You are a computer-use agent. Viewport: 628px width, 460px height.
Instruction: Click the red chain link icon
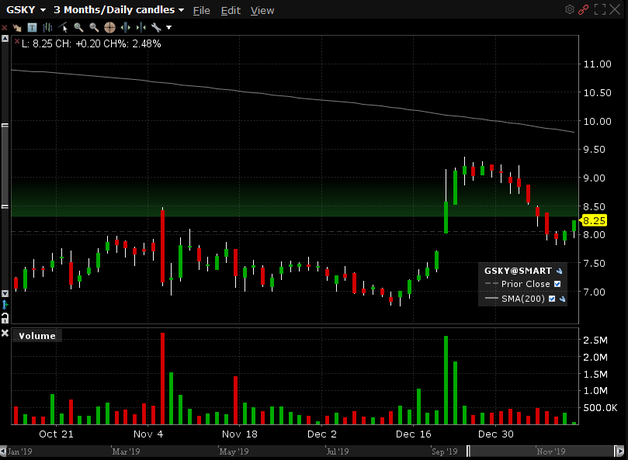click(584, 10)
